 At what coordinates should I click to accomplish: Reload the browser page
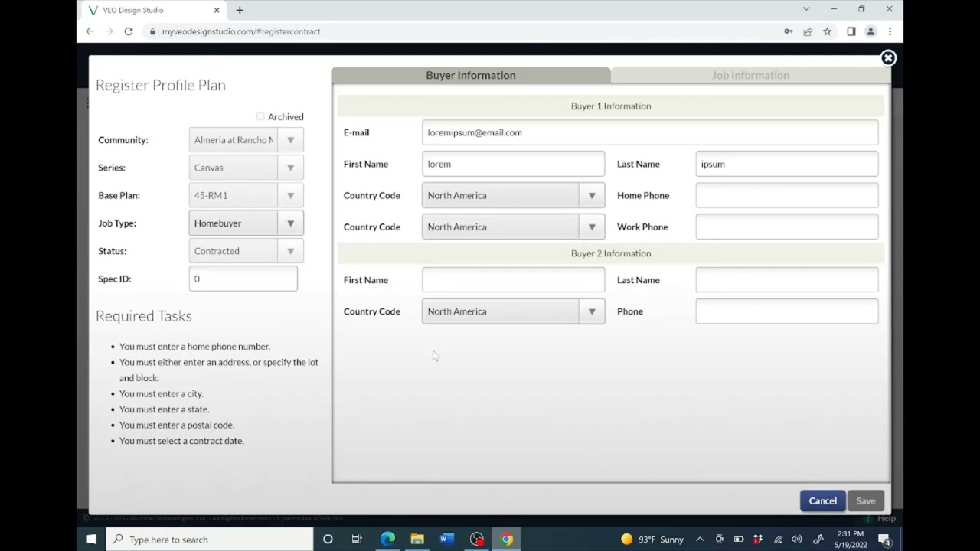pyautogui.click(x=129, y=31)
